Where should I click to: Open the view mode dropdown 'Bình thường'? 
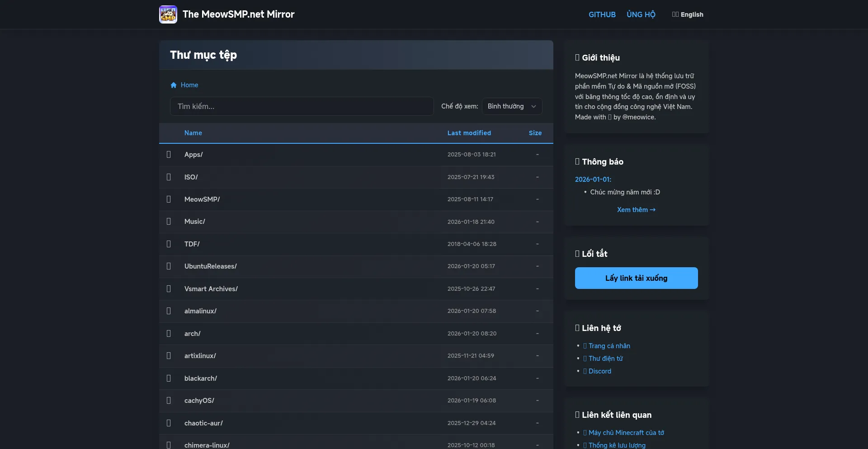[x=512, y=106]
